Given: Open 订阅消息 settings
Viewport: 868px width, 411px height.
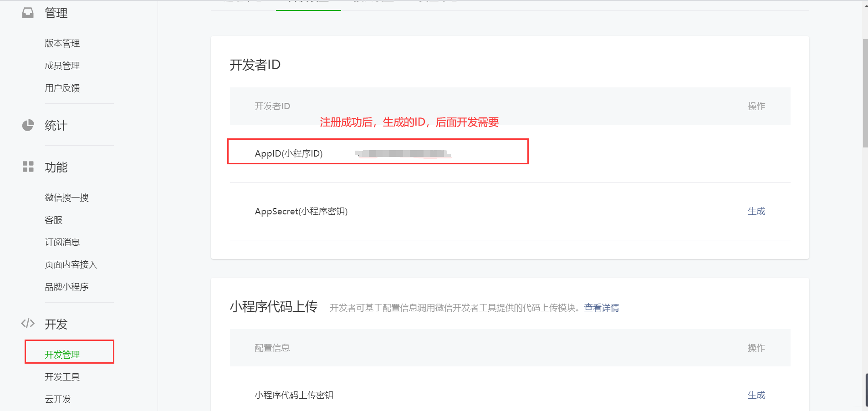Looking at the screenshot, I should pos(62,242).
